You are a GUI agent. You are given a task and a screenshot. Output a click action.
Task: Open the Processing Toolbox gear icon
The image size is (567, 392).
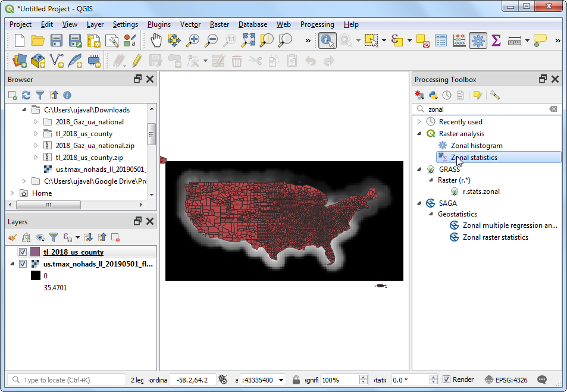coord(477,40)
